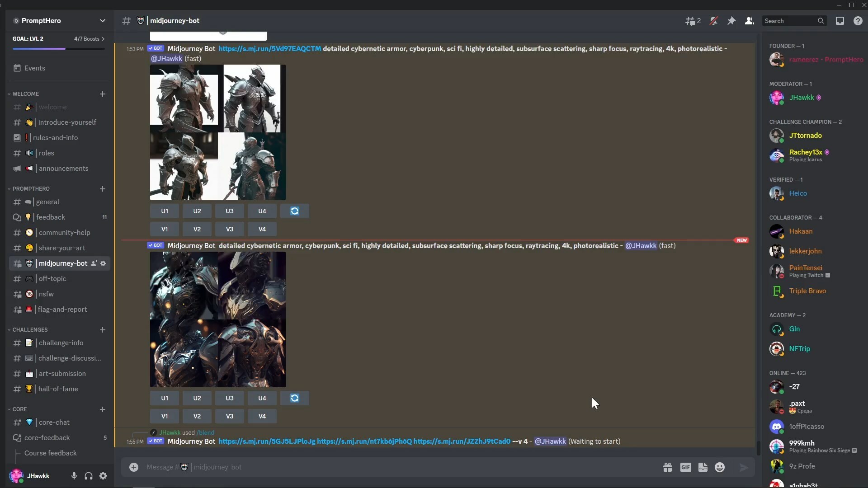This screenshot has height=488, width=868.
Task: Click re-roll icon under first image grid
Action: (295, 211)
